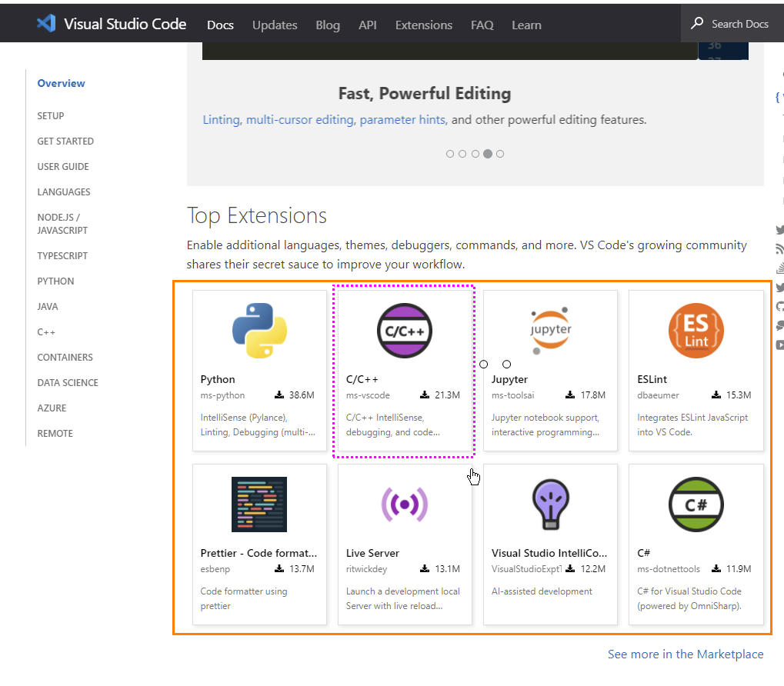The width and height of the screenshot is (784, 686).
Task: Click the C/C++ extension logo
Action: (x=405, y=330)
